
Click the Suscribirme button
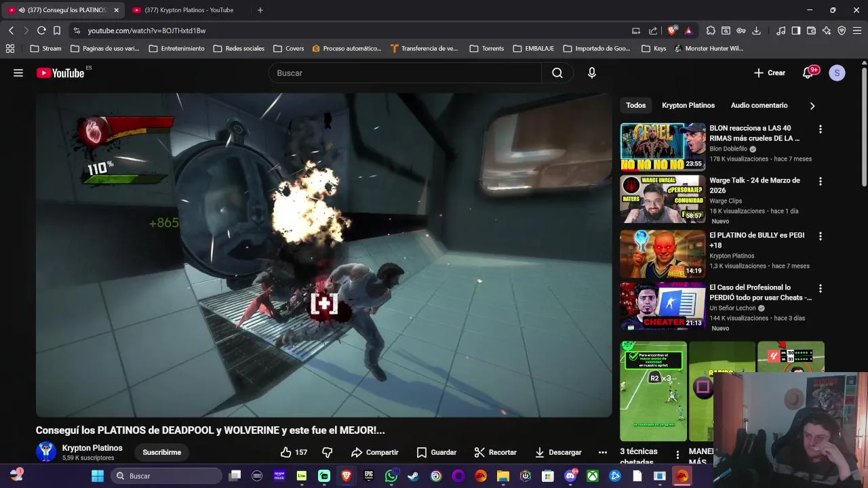(x=161, y=452)
